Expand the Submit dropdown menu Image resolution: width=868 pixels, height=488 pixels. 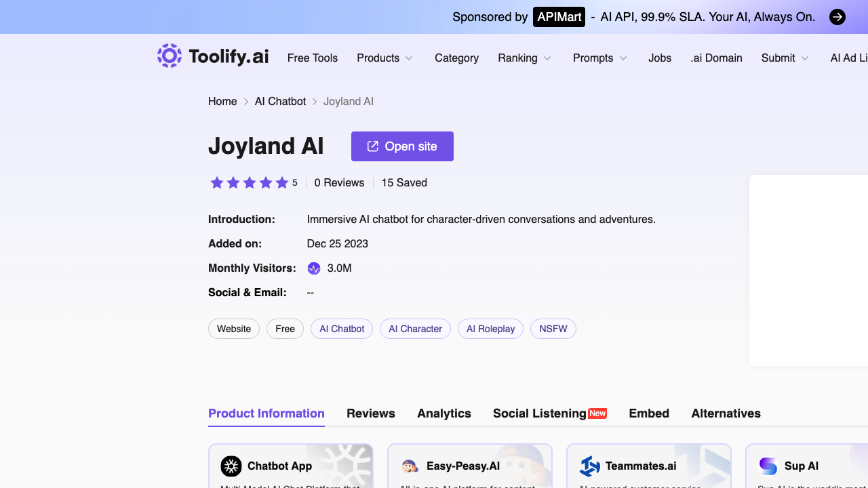(785, 58)
